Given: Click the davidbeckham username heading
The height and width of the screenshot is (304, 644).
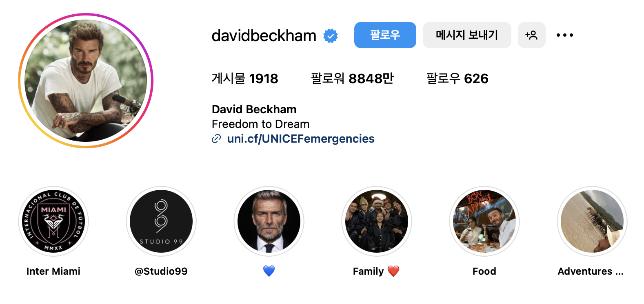Looking at the screenshot, I should [264, 36].
